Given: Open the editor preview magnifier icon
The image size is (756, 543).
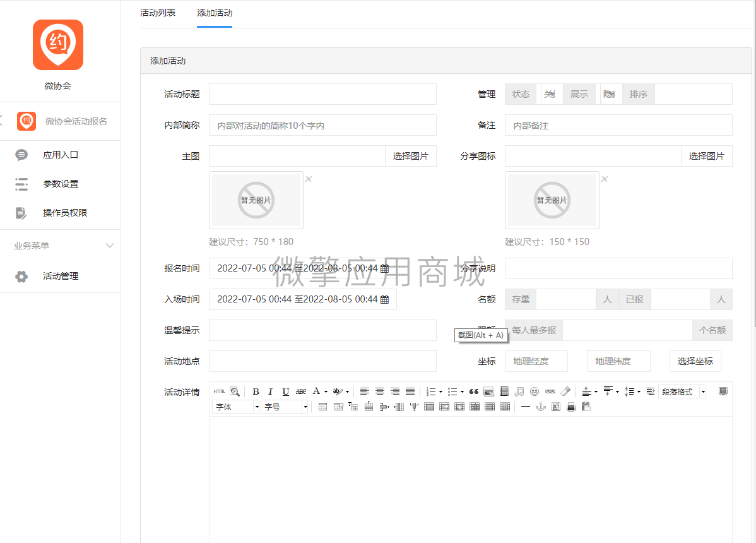Looking at the screenshot, I should point(235,391).
